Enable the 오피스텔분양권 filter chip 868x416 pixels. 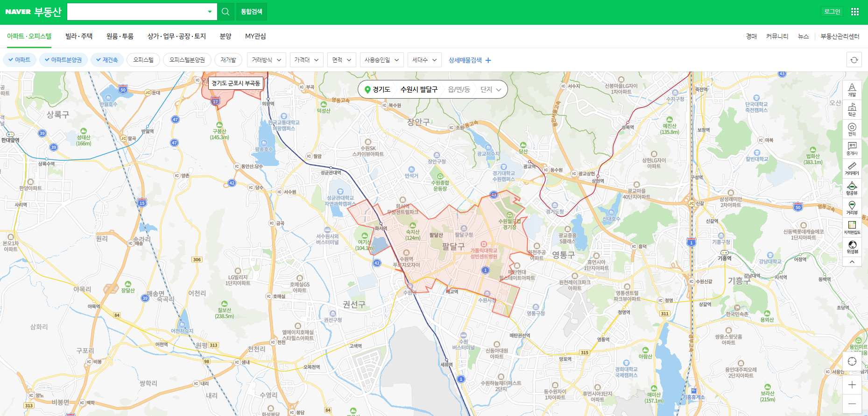coord(187,60)
